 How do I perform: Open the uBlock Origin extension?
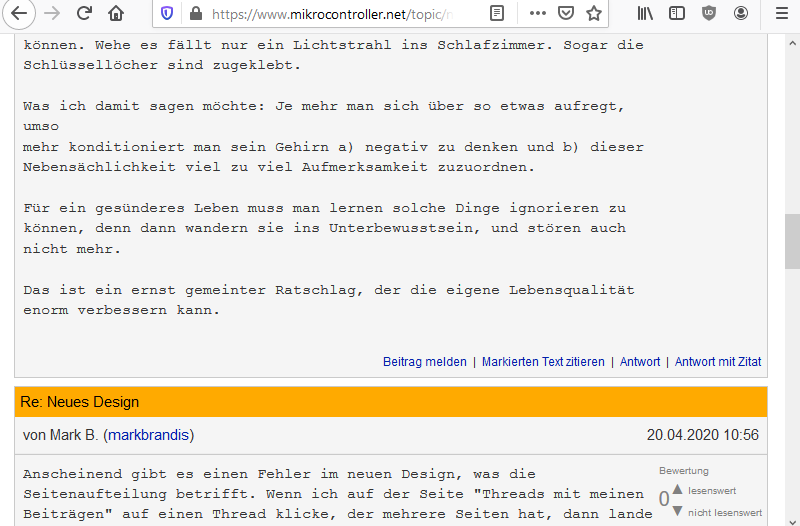pos(709,13)
